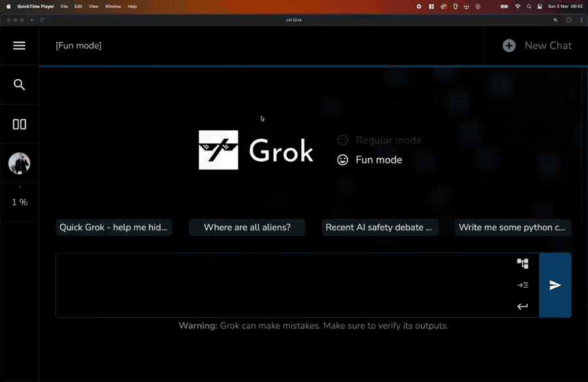Send the message with paper plane button
Screen dimensions: 588x382
[x=555, y=285]
